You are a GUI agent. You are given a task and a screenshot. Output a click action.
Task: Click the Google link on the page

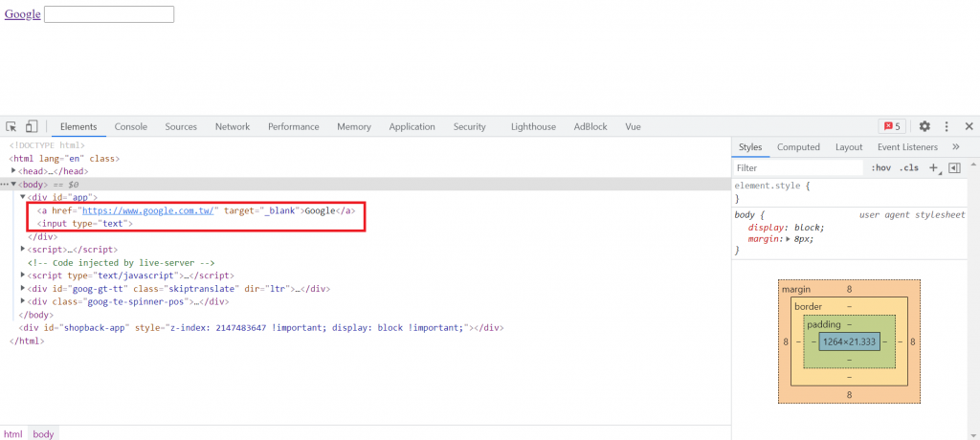[23, 14]
